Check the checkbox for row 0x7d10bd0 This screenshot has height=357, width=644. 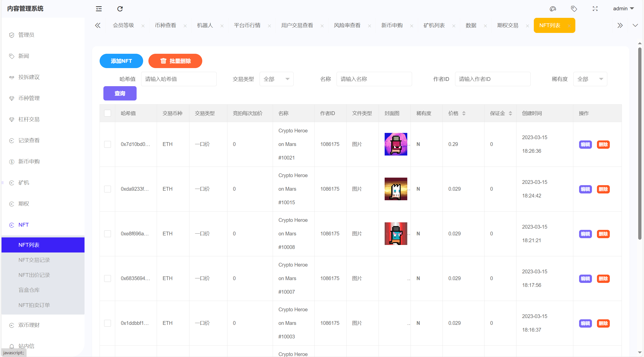pos(107,144)
